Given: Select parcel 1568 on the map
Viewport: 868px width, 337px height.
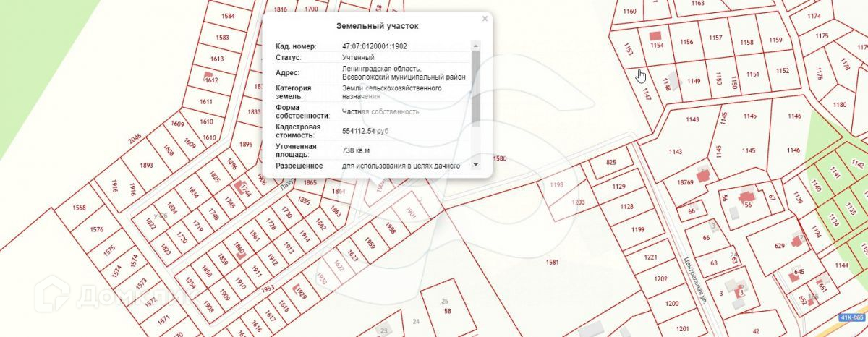Looking at the screenshot, I should tap(79, 208).
